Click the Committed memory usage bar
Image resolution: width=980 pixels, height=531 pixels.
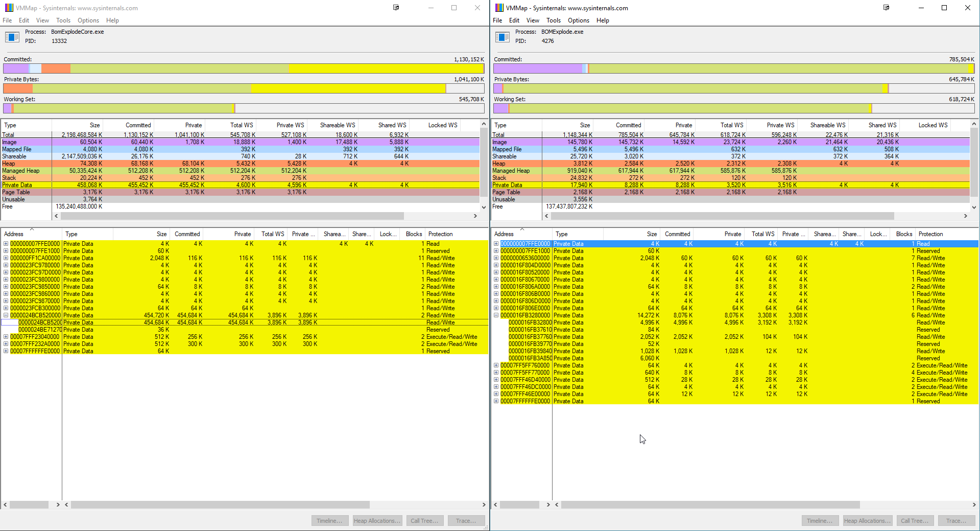tap(244, 68)
